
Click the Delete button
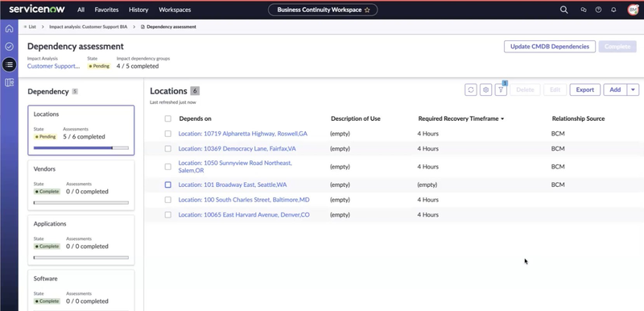point(525,89)
